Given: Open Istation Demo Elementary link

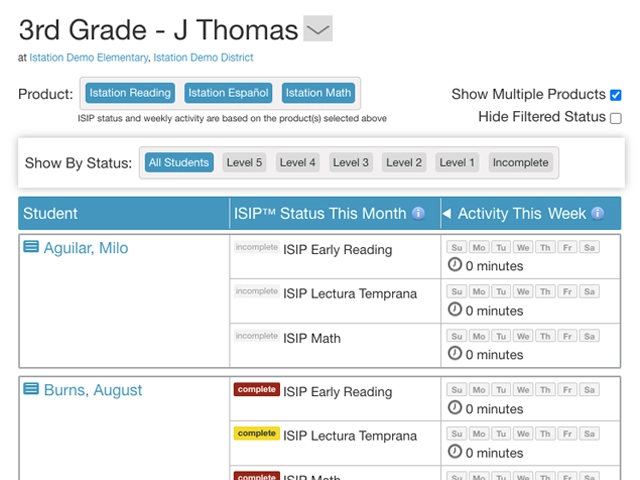Looking at the screenshot, I should pos(89,58).
